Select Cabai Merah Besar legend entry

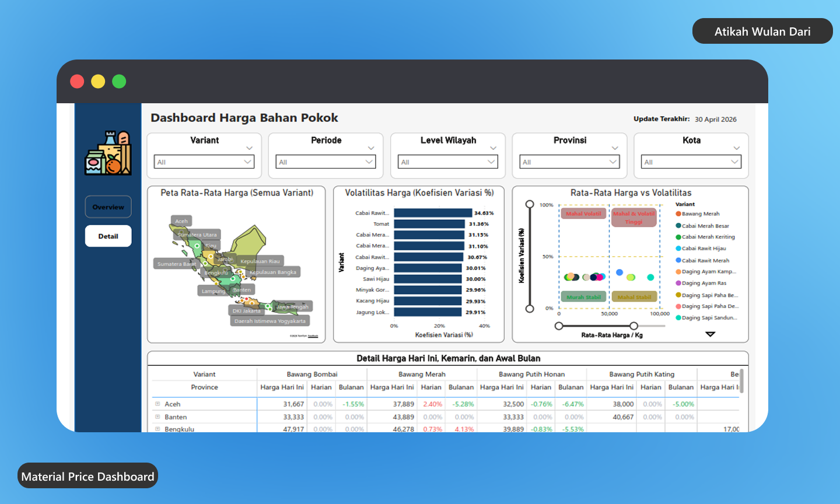(702, 226)
